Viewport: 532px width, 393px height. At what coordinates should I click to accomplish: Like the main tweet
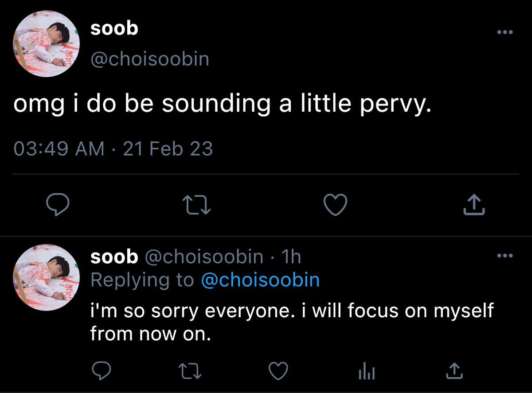point(335,205)
